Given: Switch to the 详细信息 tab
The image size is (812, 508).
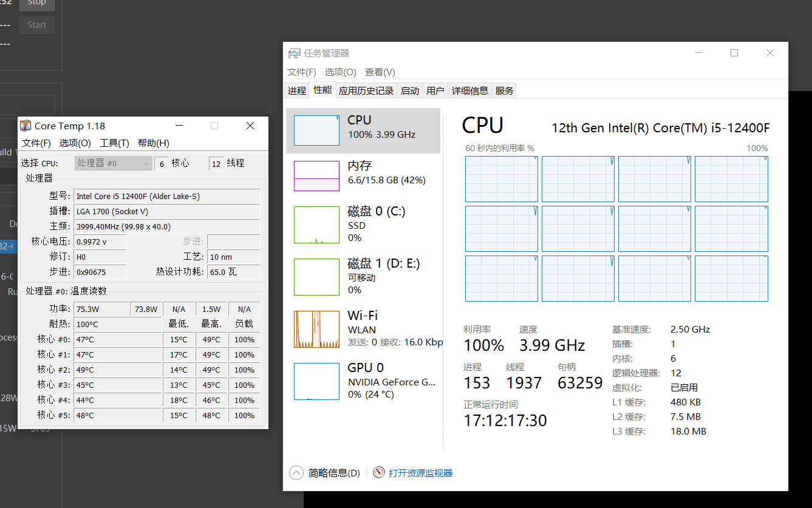Looking at the screenshot, I should pos(469,90).
